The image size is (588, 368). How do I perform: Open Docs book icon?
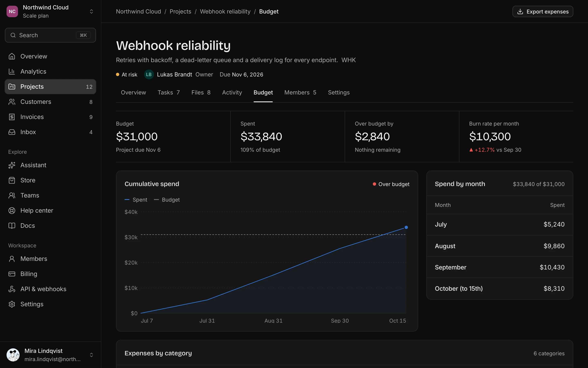point(12,225)
